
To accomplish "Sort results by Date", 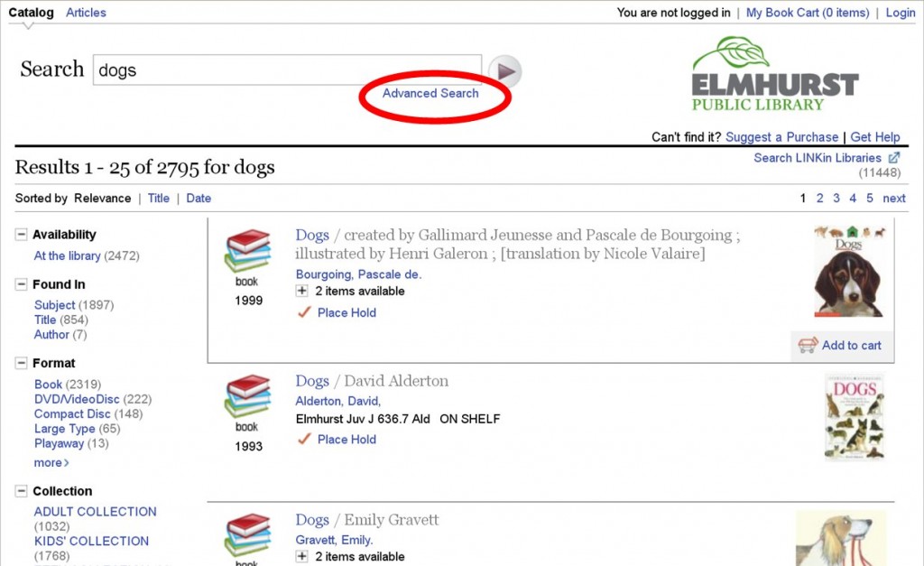I will coord(199,198).
